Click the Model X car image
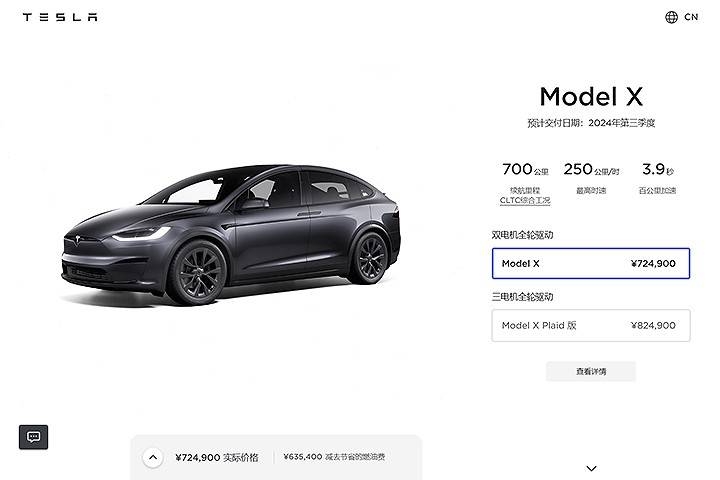The width and height of the screenshot is (720, 480). pyautogui.click(x=231, y=234)
